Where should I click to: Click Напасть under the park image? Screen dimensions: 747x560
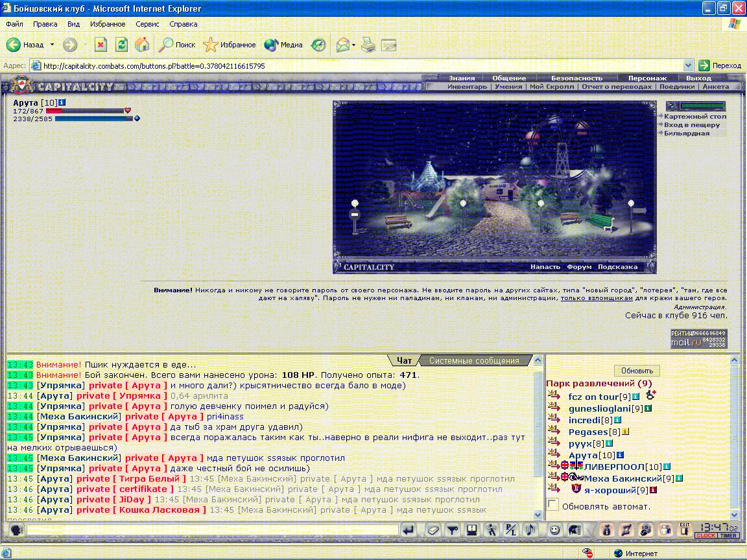pos(545,266)
